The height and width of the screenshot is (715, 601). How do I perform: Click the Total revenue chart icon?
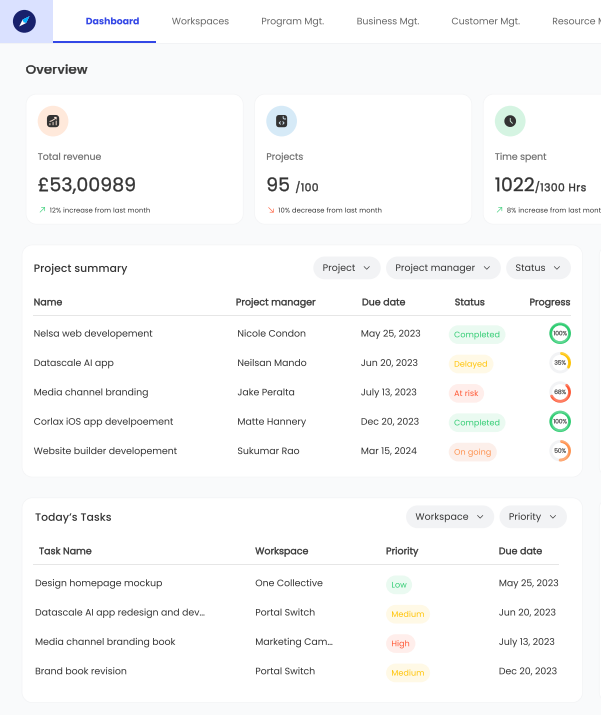[x=53, y=121]
